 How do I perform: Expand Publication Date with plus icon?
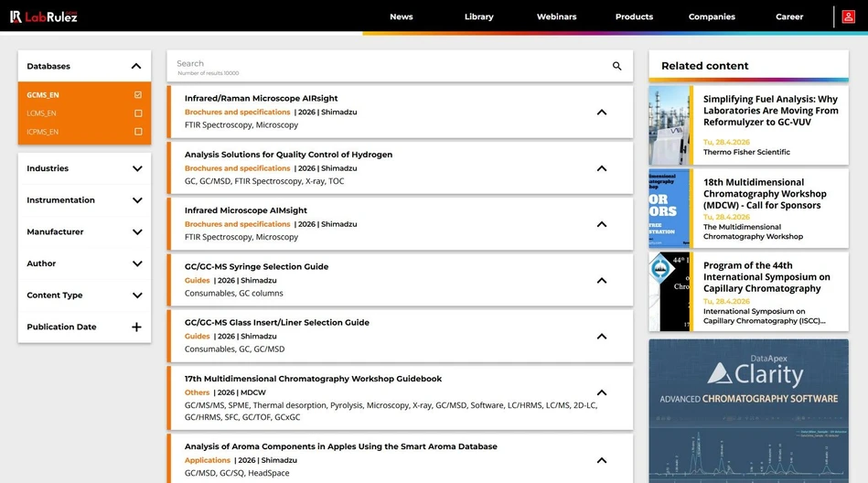tap(136, 327)
